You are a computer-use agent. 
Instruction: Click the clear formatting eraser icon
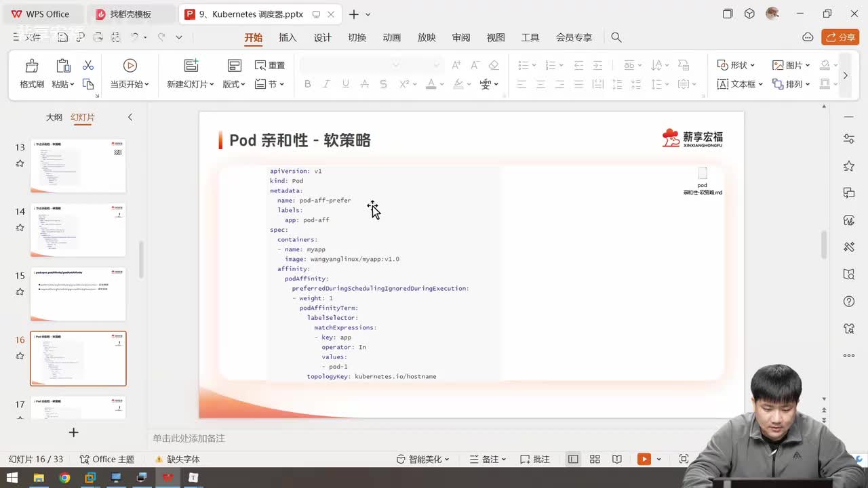point(494,65)
